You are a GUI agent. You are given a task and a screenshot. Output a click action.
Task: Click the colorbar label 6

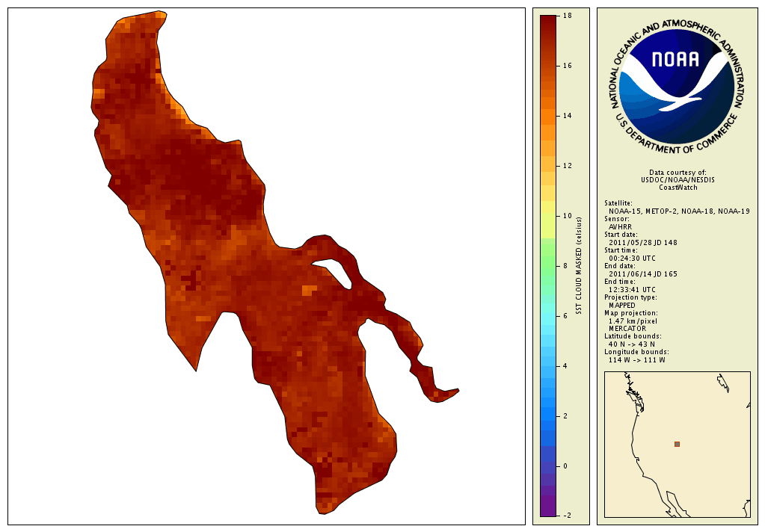tap(565, 316)
